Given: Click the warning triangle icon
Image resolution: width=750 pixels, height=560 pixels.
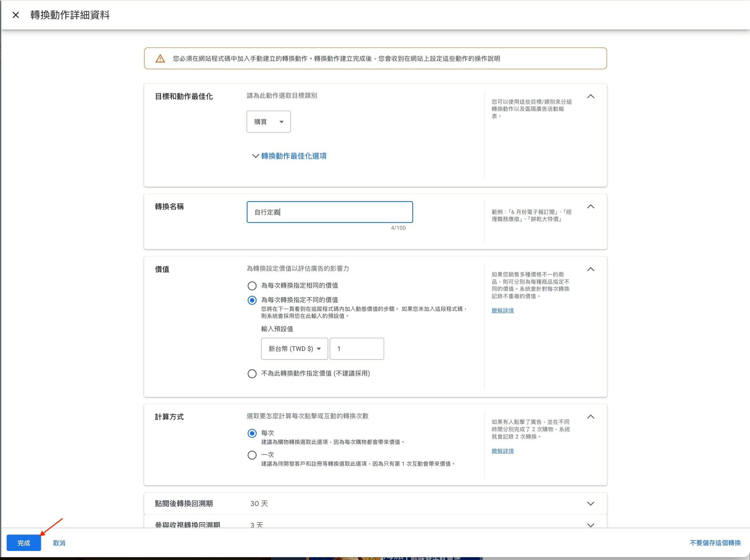Looking at the screenshot, I should tap(160, 59).
